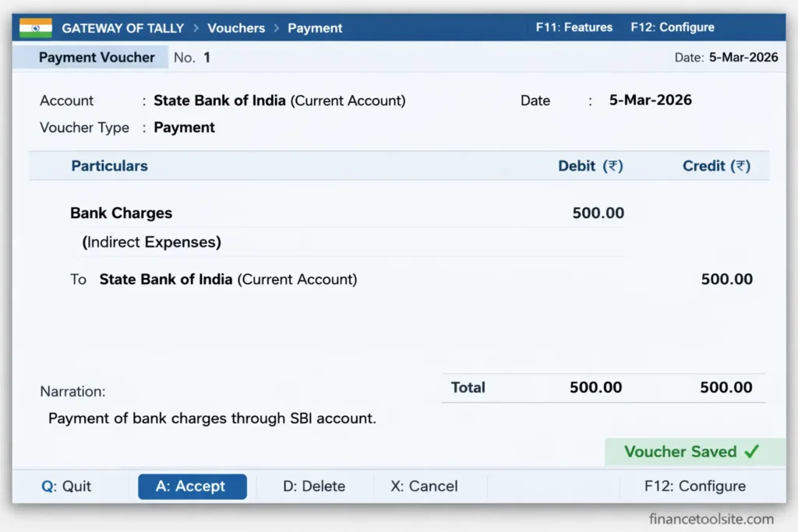Select Payment breadcrumb item
The height and width of the screenshot is (532, 798).
315,28
